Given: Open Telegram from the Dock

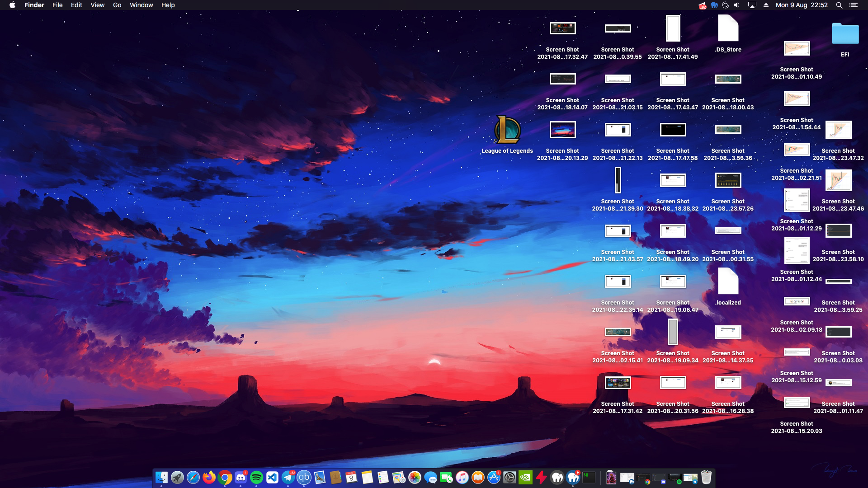Looking at the screenshot, I should [x=288, y=477].
